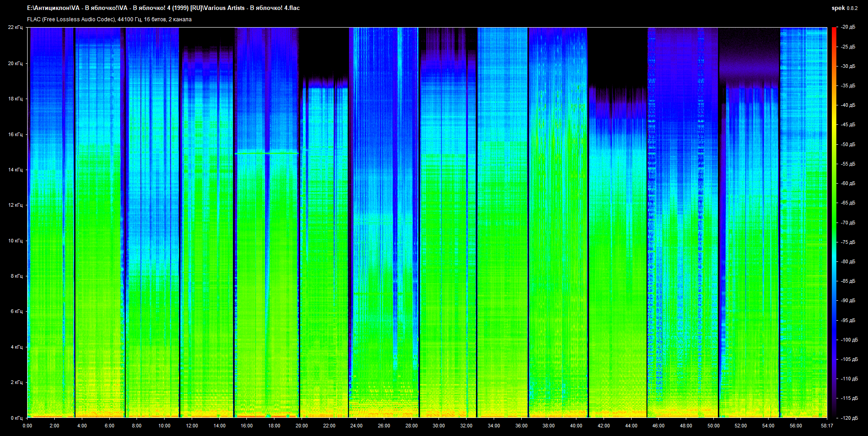868x436 pixels.
Task: Click the -70 дБ legend label
Action: click(x=848, y=223)
